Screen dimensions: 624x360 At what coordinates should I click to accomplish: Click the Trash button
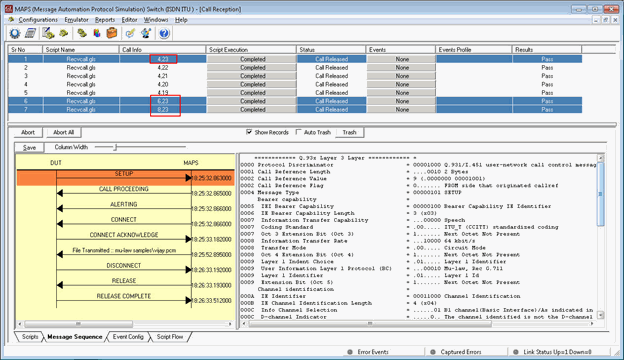(349, 132)
